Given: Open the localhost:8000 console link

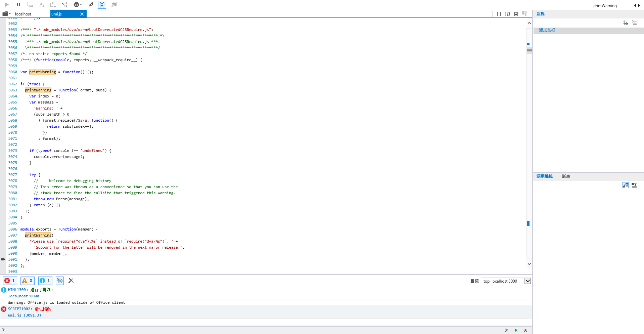Looking at the screenshot, I should point(24,296).
